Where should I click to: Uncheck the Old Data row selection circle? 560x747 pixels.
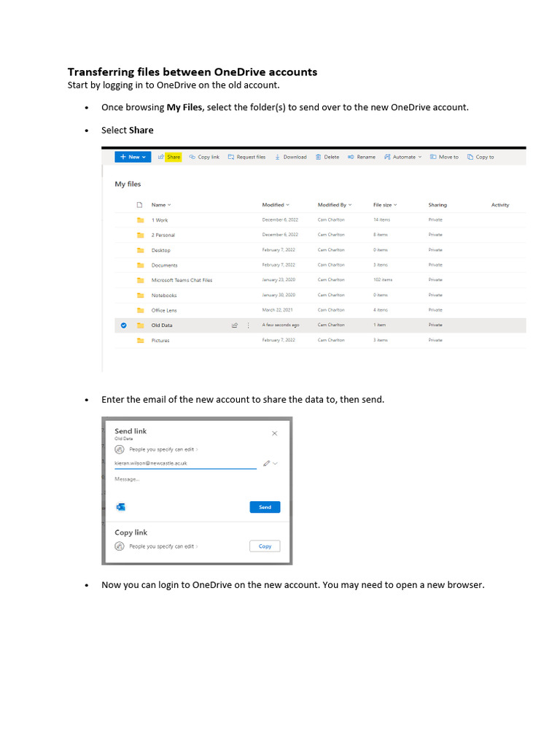pyautogui.click(x=124, y=325)
